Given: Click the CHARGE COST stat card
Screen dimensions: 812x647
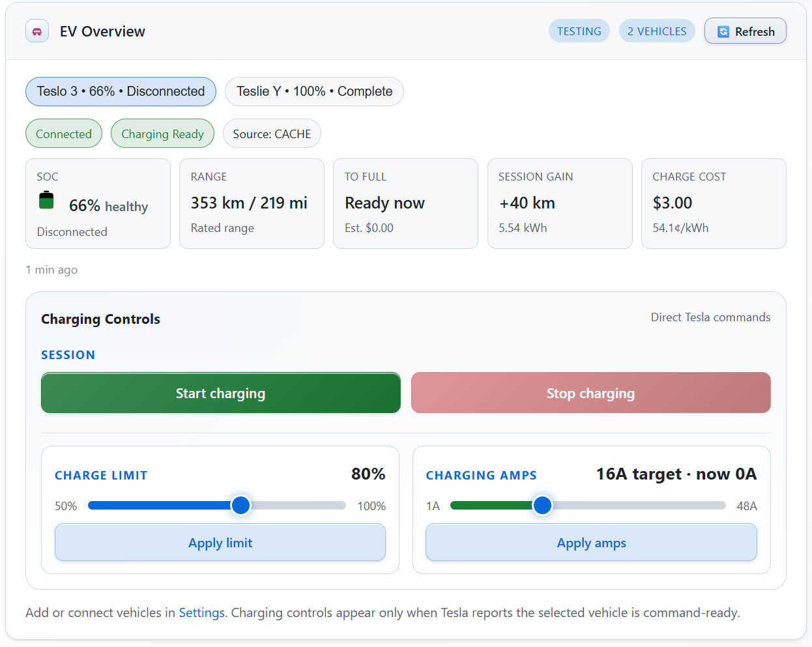Looking at the screenshot, I should [713, 203].
